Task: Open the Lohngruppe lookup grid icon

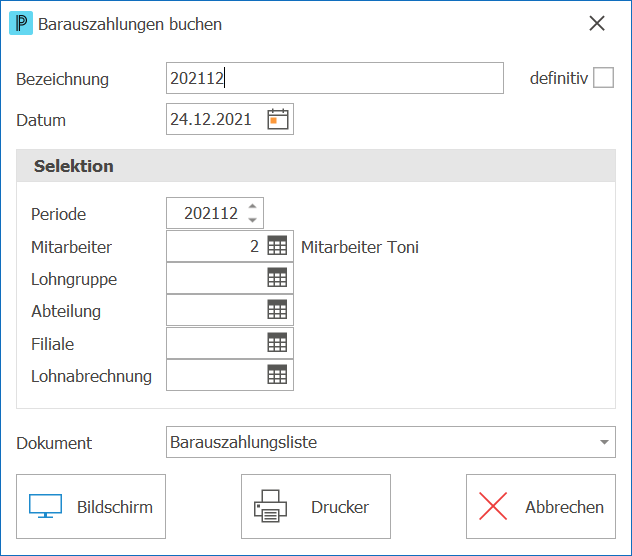Action: pyautogui.click(x=277, y=277)
